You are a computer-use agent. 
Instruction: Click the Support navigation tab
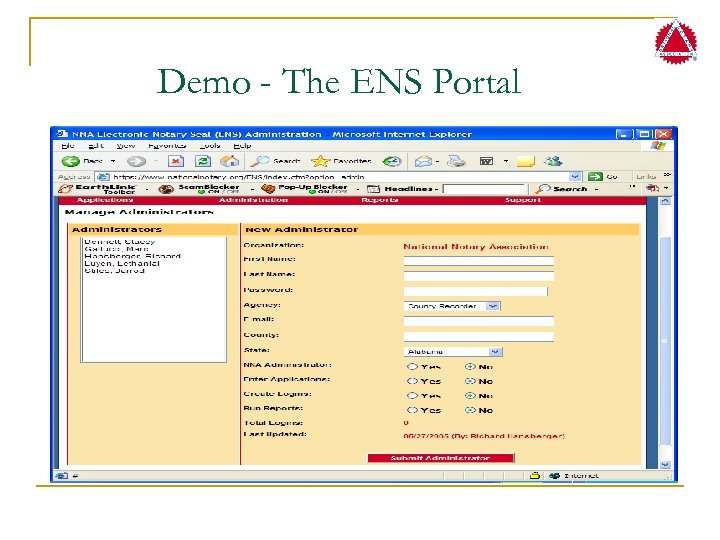tap(523, 200)
